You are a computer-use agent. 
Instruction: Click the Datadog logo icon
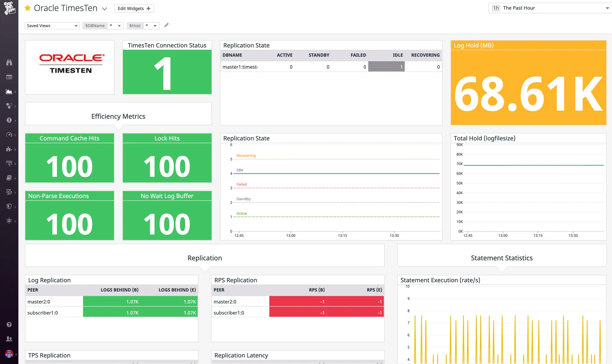click(9, 8)
